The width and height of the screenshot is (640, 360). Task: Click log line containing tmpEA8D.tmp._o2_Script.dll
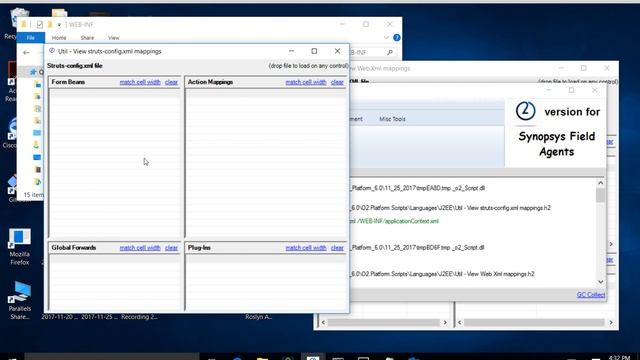[418, 188]
